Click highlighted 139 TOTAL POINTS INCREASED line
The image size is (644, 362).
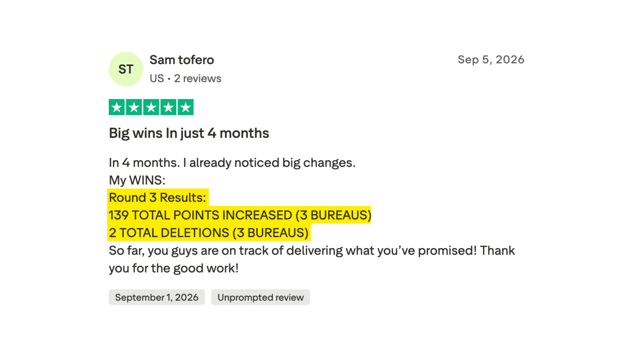239,215
